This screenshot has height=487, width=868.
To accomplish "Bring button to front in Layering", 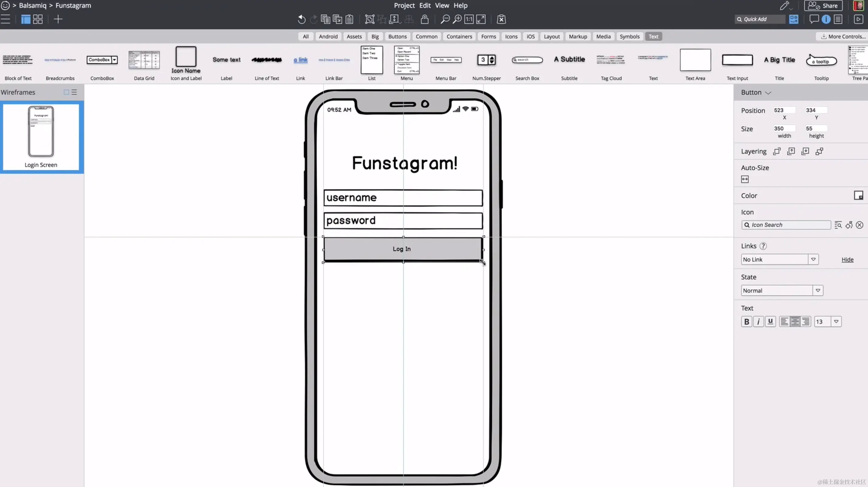I will [x=777, y=152].
